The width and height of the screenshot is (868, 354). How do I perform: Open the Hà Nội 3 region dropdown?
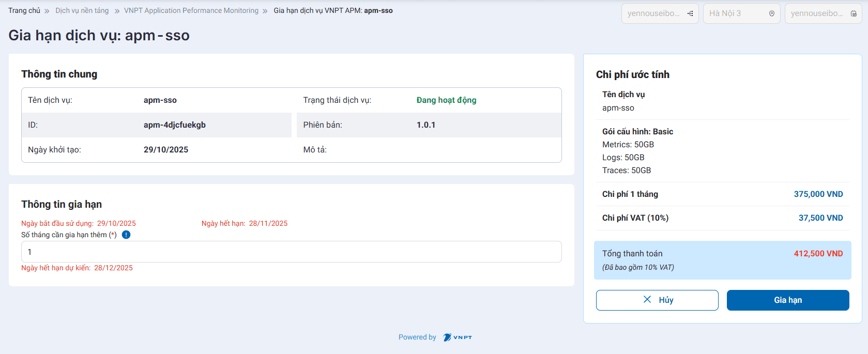coord(734,13)
